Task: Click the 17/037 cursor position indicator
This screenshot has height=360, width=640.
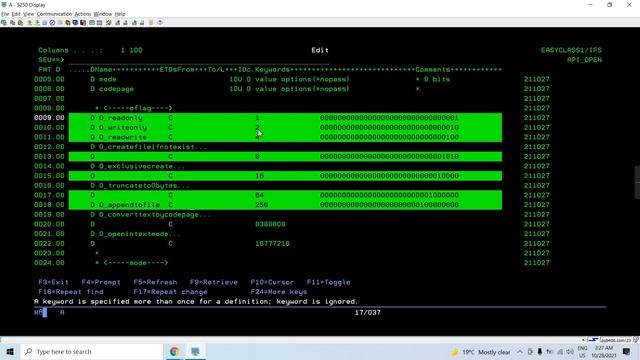Action: click(367, 312)
